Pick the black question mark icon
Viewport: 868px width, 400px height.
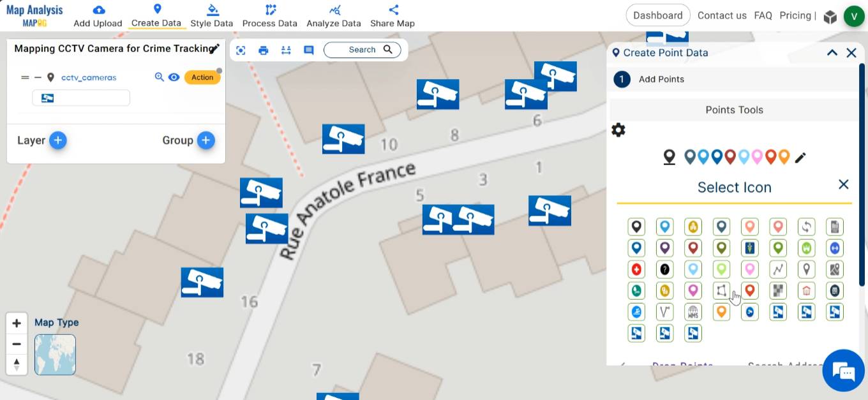point(664,269)
